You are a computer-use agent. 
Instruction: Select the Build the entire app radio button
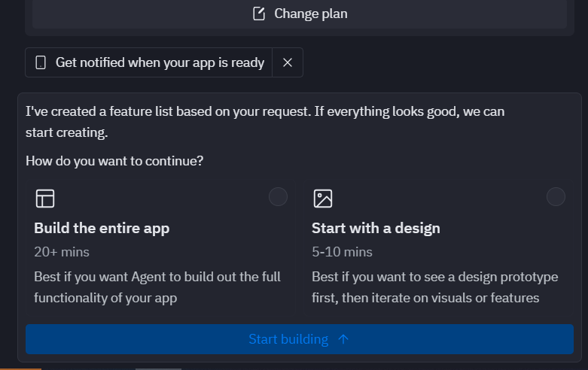pyautogui.click(x=278, y=196)
